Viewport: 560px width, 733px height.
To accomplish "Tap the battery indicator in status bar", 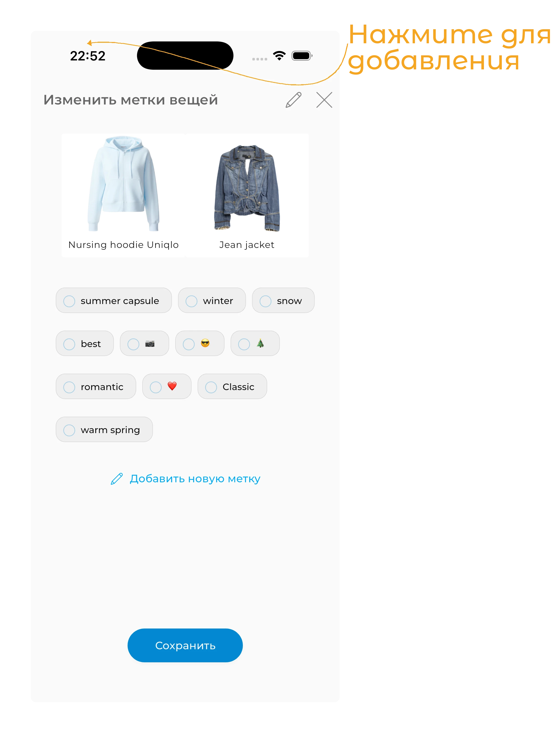I will click(302, 56).
